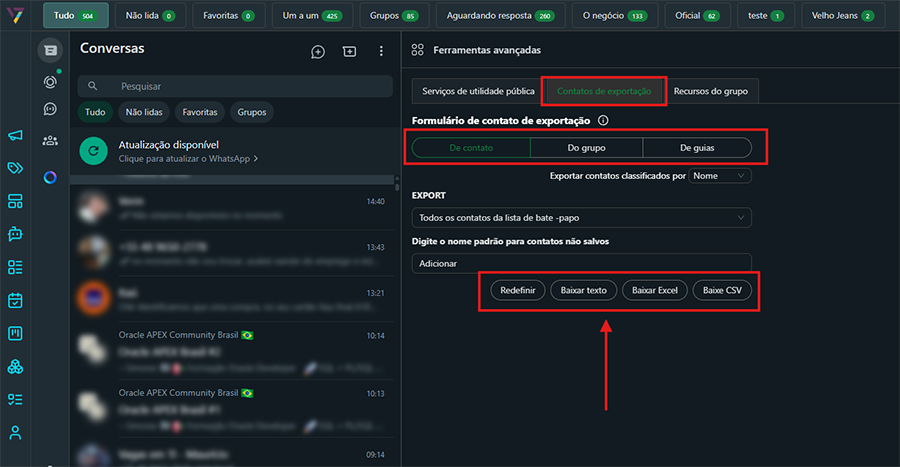This screenshot has height=467, width=900.
Task: Switch to 'Recursos do grupo' tab
Action: [x=710, y=91]
